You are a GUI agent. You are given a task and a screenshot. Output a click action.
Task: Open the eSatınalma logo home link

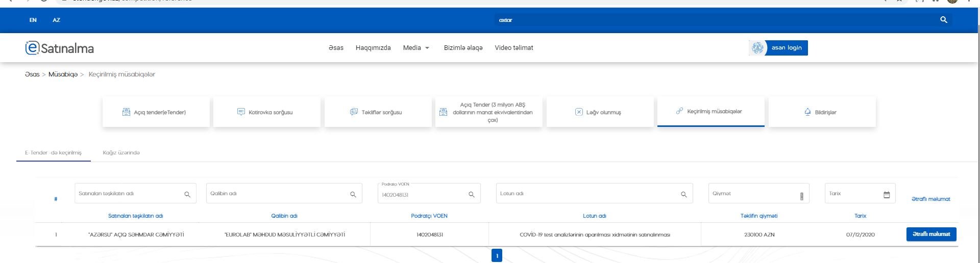point(60,48)
